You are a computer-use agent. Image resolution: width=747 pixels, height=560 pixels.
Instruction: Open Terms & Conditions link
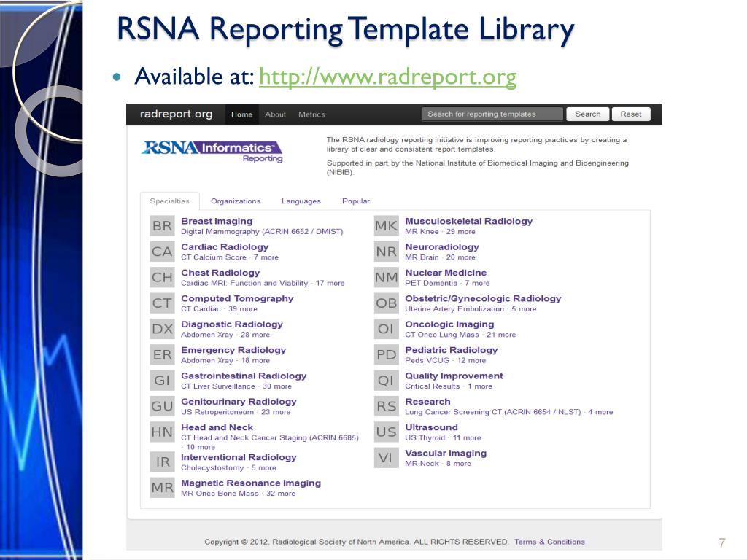click(x=549, y=542)
